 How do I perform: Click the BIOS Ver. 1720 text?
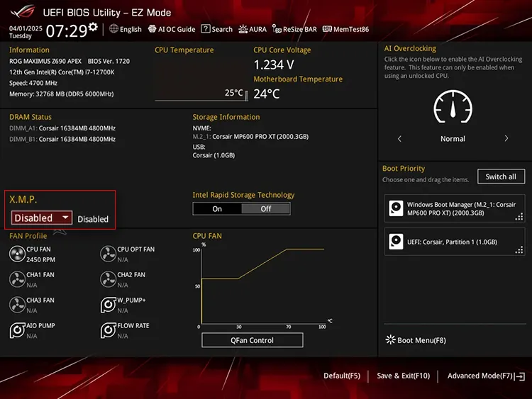click(x=109, y=62)
